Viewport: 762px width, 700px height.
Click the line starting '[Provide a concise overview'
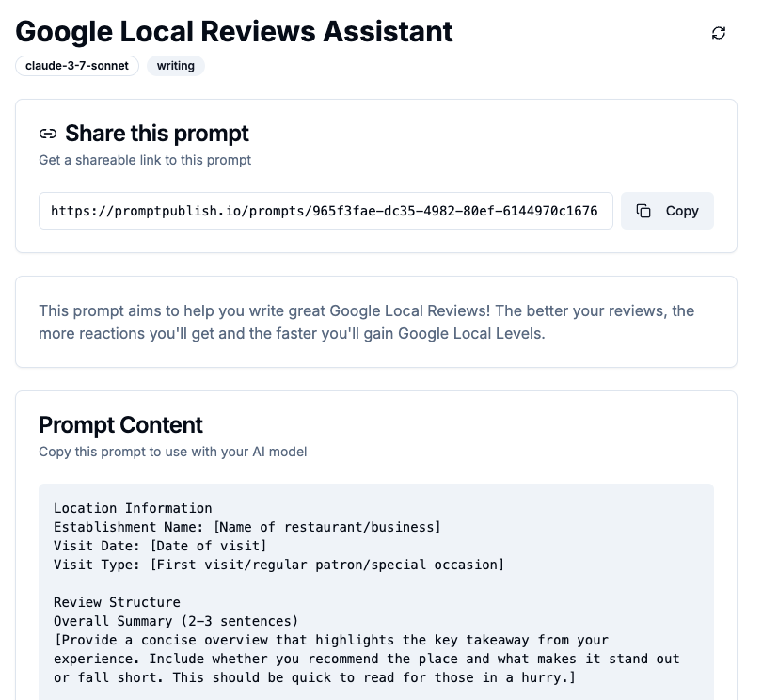tap(331, 640)
